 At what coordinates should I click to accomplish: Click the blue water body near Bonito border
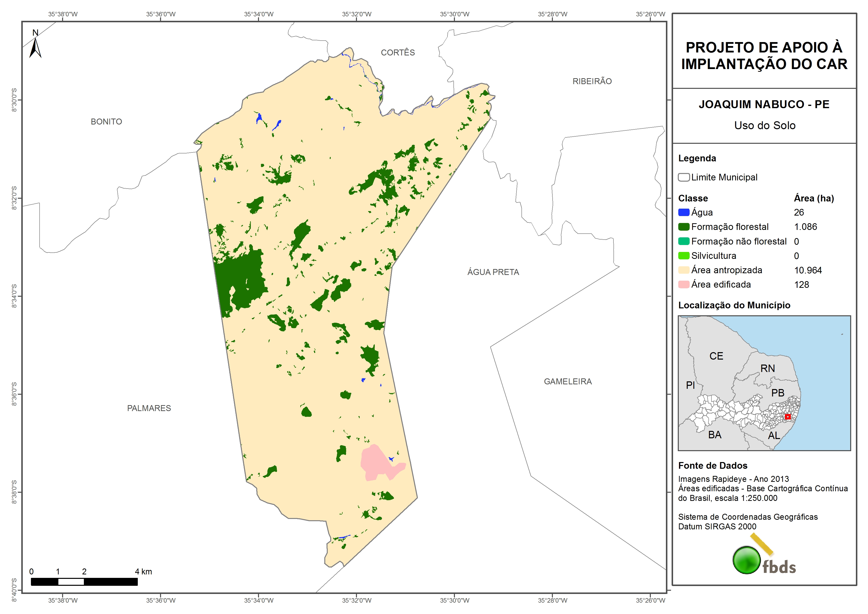click(259, 118)
